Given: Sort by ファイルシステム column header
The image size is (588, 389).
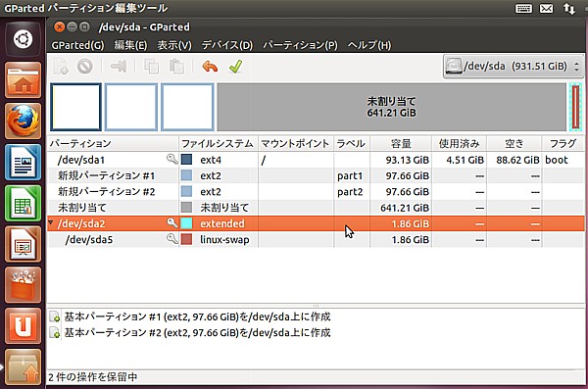Looking at the screenshot, I should coord(219,144).
